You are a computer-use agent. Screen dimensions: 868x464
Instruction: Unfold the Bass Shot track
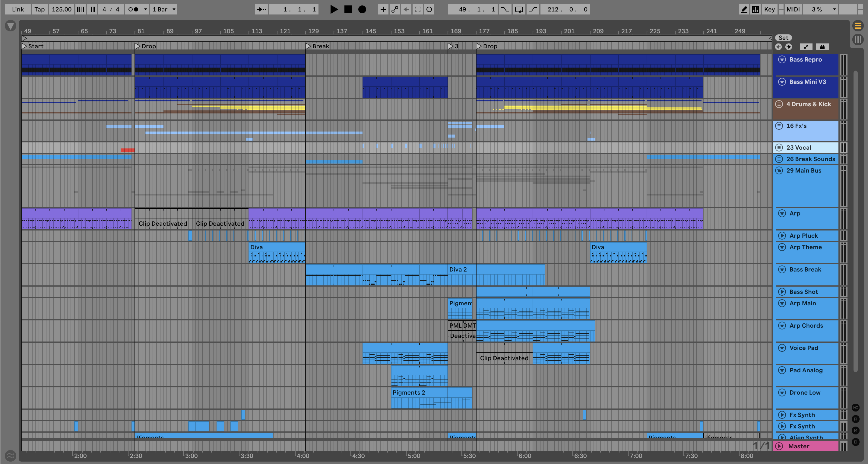click(x=782, y=292)
